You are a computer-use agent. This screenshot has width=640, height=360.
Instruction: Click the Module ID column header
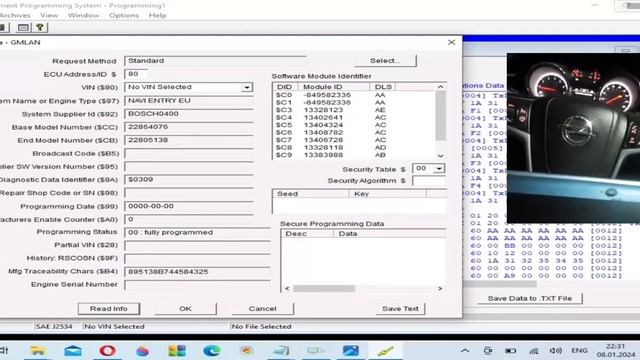tap(334, 87)
